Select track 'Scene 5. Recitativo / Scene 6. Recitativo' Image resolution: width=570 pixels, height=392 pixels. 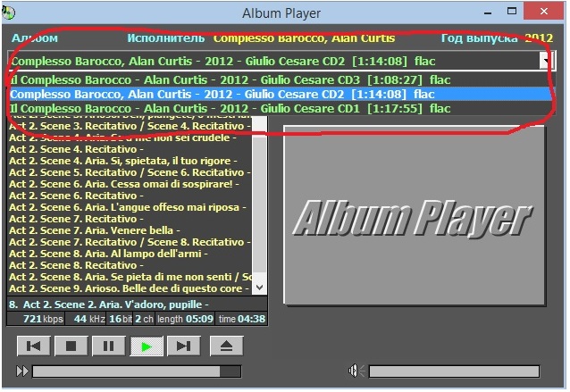pyautogui.click(x=130, y=172)
